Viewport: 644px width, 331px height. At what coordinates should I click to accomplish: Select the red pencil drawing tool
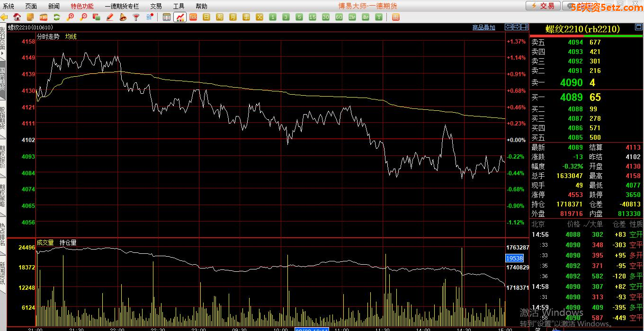tap(110, 17)
